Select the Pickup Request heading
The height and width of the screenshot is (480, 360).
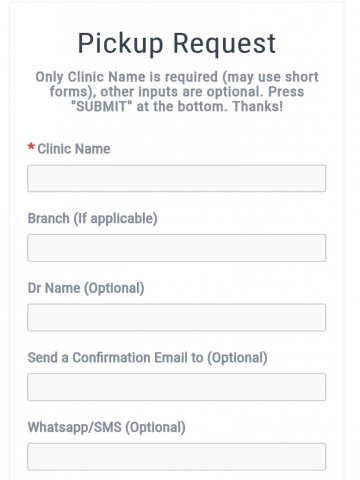click(177, 43)
